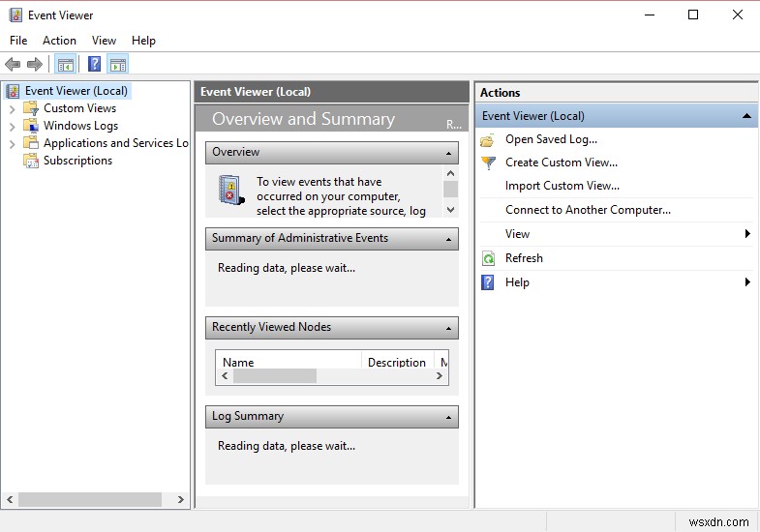Click the Recently Viewed Nodes horizontal scrollbar thumb
Screen dimensions: 760x532
275,376
